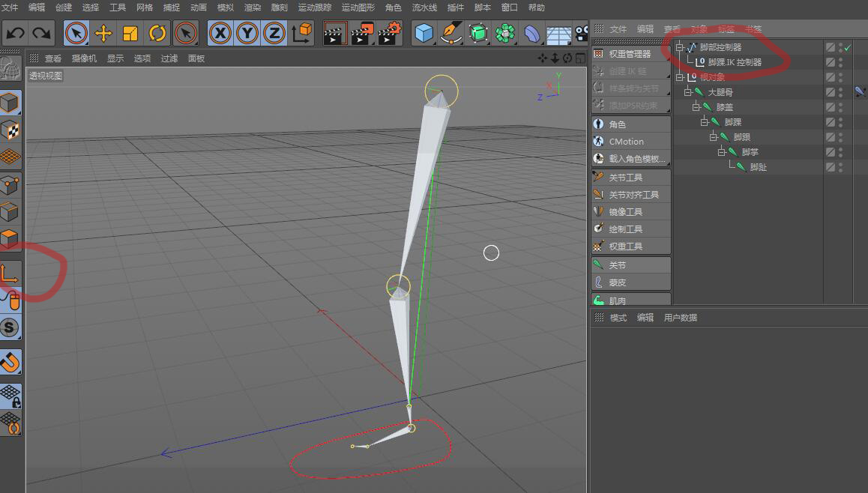Collapse the 脚掌 joint node

(x=722, y=151)
